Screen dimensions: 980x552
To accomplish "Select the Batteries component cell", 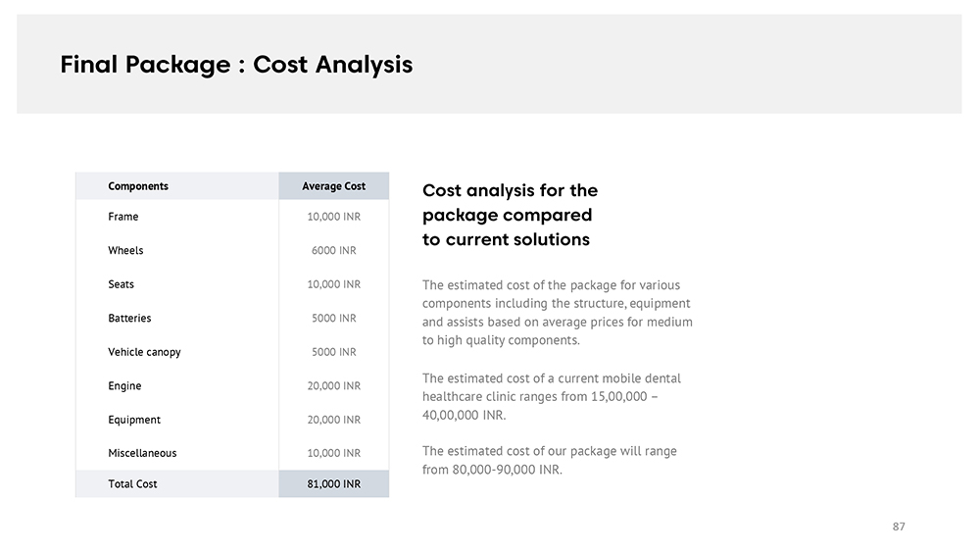I will [x=129, y=319].
